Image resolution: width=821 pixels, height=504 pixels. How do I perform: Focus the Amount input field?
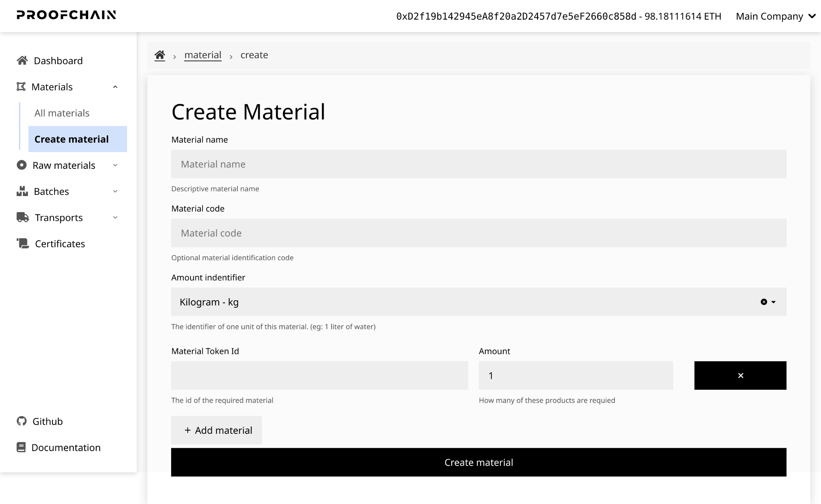(x=576, y=375)
